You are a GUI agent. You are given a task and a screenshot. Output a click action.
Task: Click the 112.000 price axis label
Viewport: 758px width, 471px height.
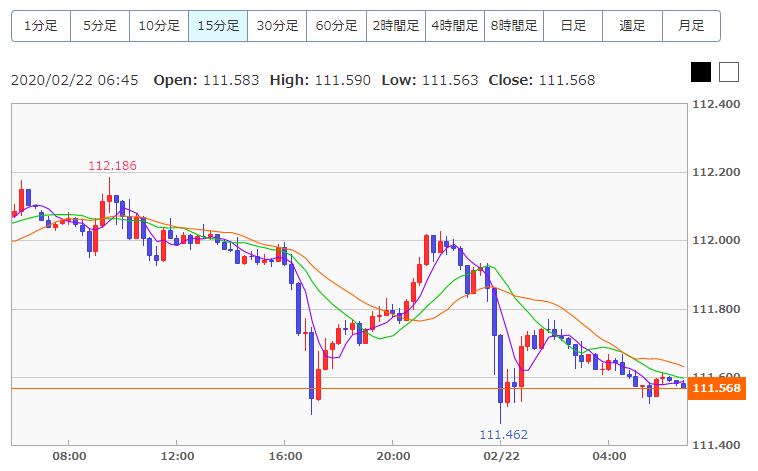tap(716, 241)
